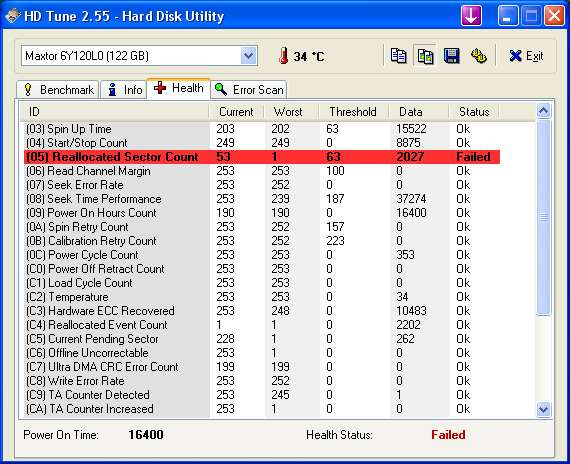The width and height of the screenshot is (570, 464).
Task: Open the options wrench icon
Action: click(479, 56)
